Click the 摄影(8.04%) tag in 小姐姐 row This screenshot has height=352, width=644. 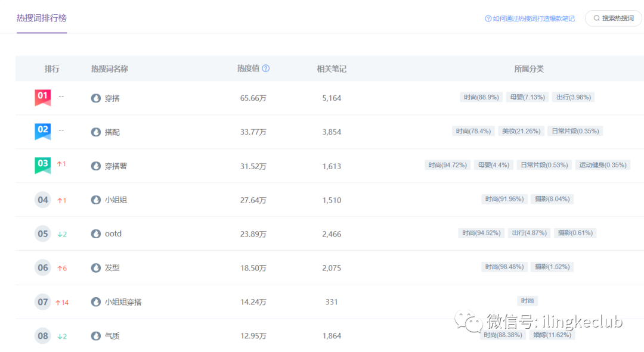(552, 199)
